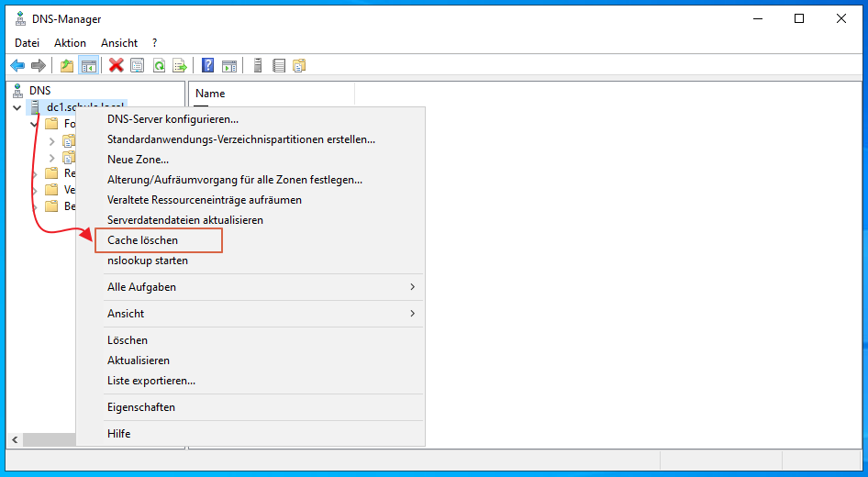The image size is (868, 477).
Task: Click the server tower toolbar icon
Action: [258, 65]
